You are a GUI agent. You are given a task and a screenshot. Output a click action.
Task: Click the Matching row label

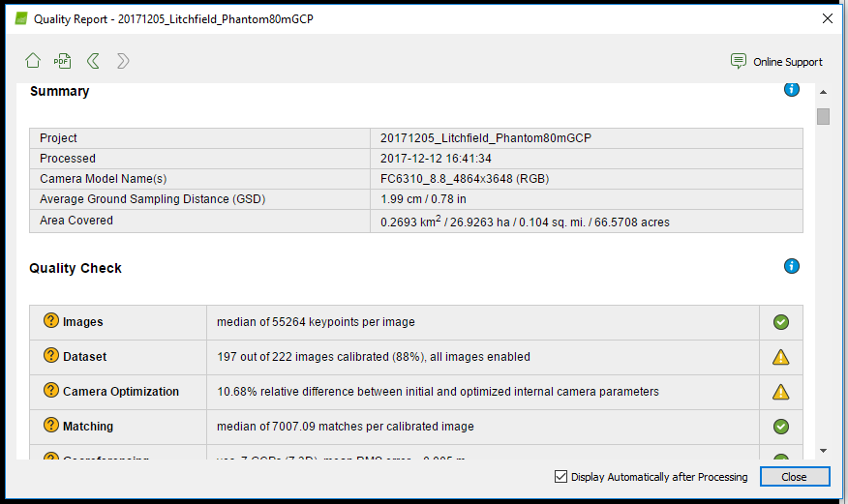88,427
